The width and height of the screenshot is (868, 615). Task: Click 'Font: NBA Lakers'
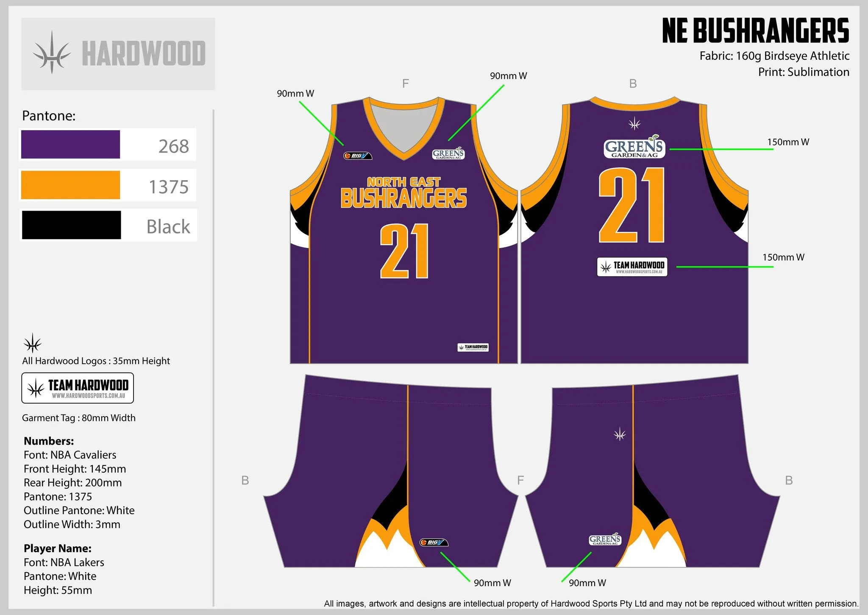pos(64,562)
